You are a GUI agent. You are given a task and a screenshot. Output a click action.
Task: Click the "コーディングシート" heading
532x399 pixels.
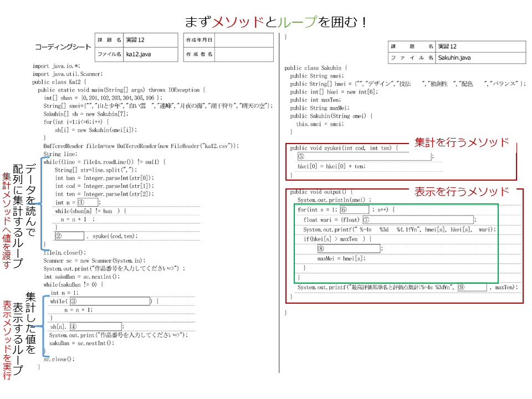tap(63, 47)
